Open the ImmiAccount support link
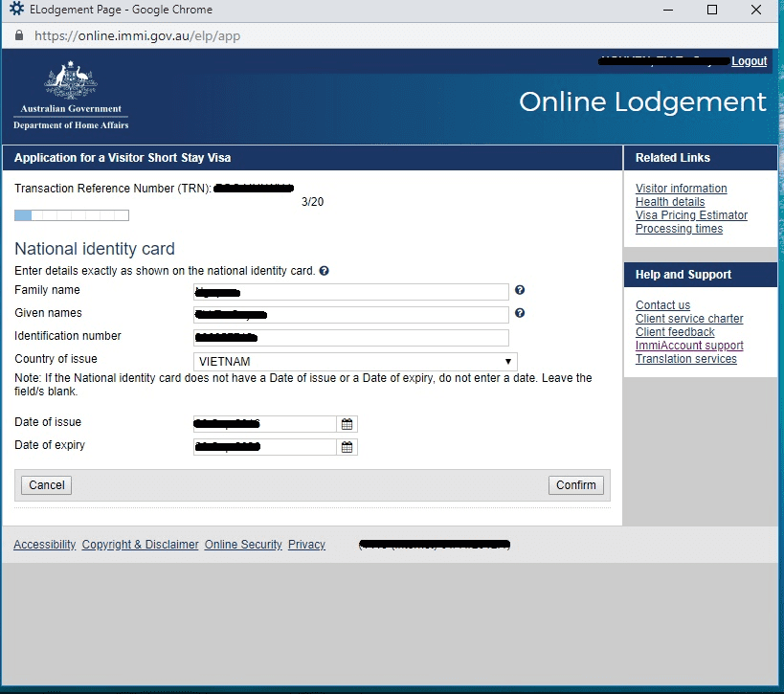The width and height of the screenshot is (784, 694). 689,346
